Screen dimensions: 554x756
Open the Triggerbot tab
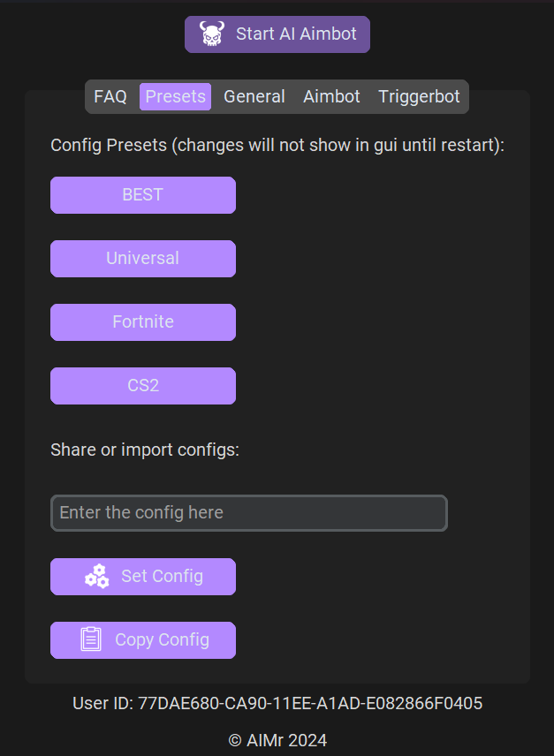[x=419, y=96]
